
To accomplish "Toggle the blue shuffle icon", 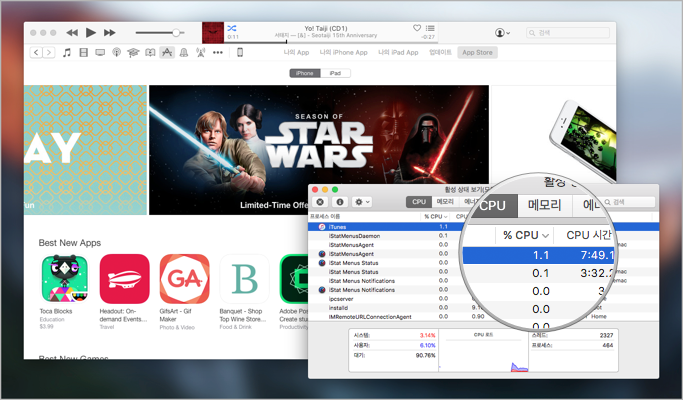I will [x=232, y=28].
